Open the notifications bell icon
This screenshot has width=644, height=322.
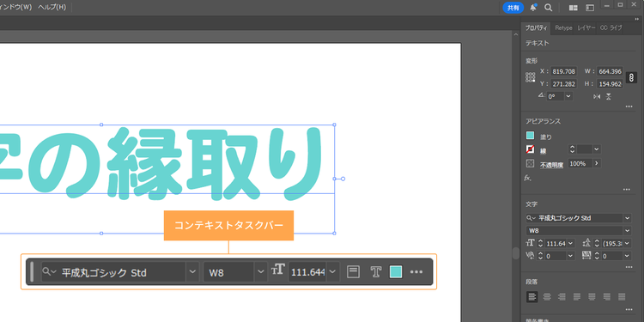coord(533,8)
